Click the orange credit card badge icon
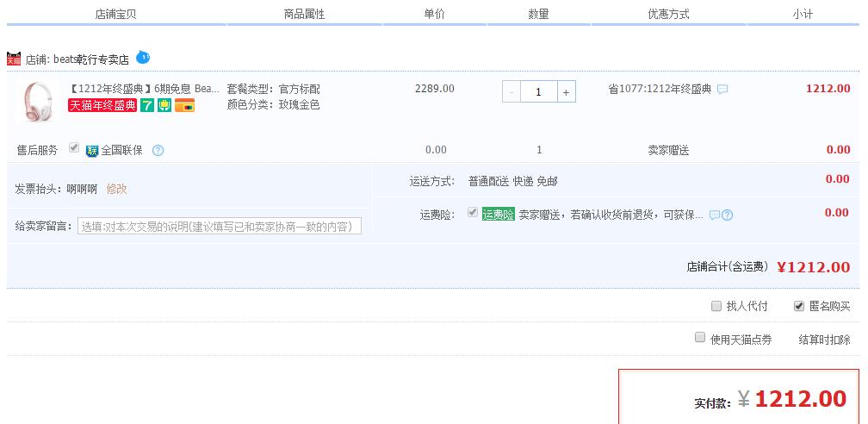 [184, 105]
